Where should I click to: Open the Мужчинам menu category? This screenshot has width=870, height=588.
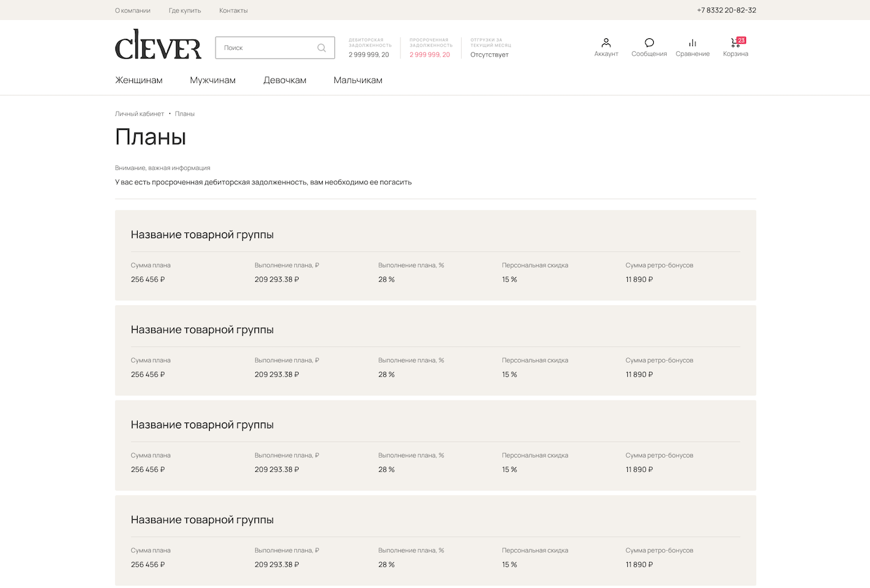(x=213, y=80)
